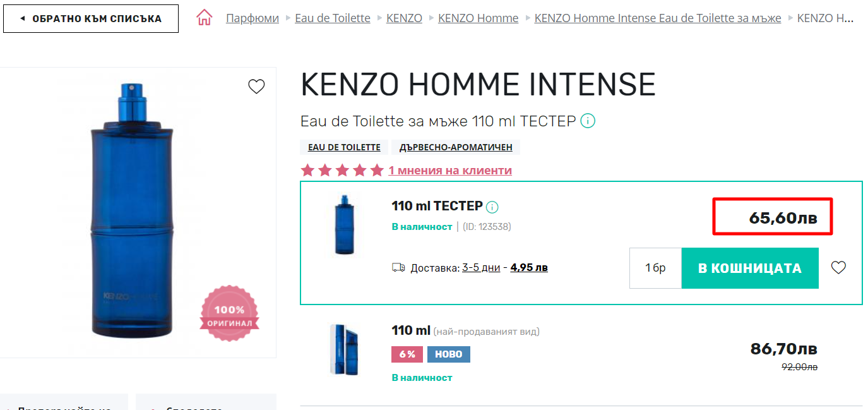Add tester to cart with В КОШНИЦАТА
Viewport: 868px width, 410px height.
(x=750, y=268)
